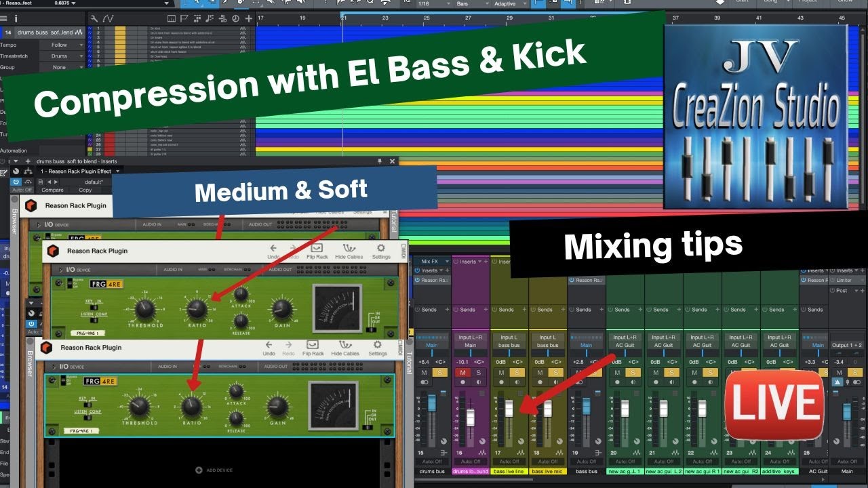Image resolution: width=868 pixels, height=488 pixels.
Task: Pin the drums buss Inserts window
Action: 379,161
